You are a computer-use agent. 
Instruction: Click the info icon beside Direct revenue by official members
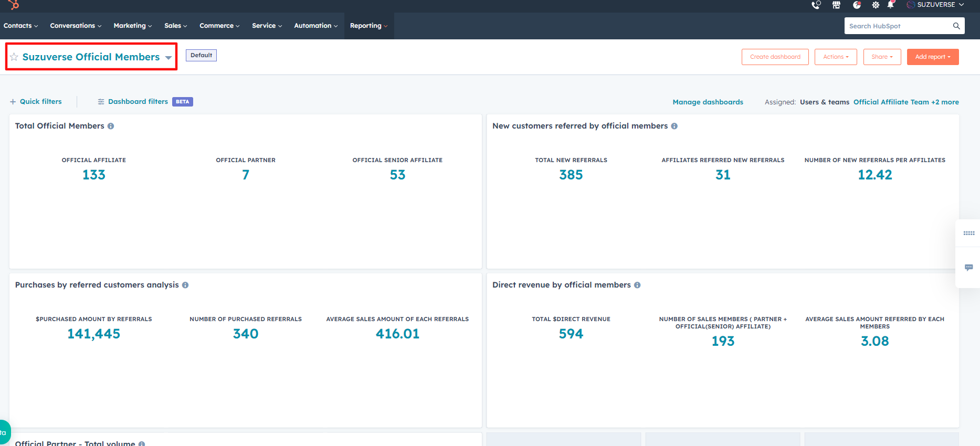(637, 285)
